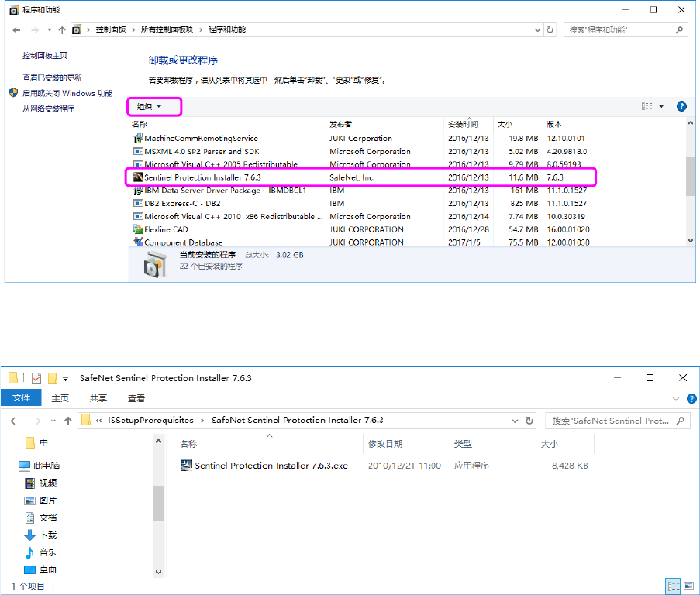
Task: Open recent locations dropdown in Programs and Features
Action: tap(49, 30)
